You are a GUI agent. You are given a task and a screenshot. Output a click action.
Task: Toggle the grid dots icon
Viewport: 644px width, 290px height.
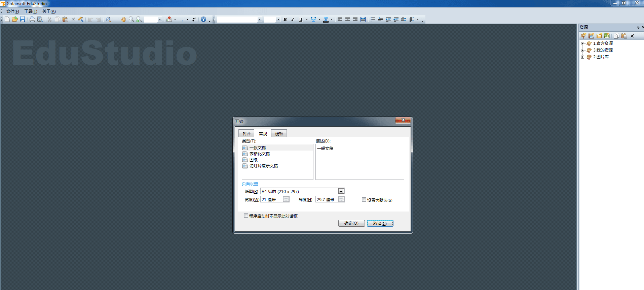[x=116, y=20]
